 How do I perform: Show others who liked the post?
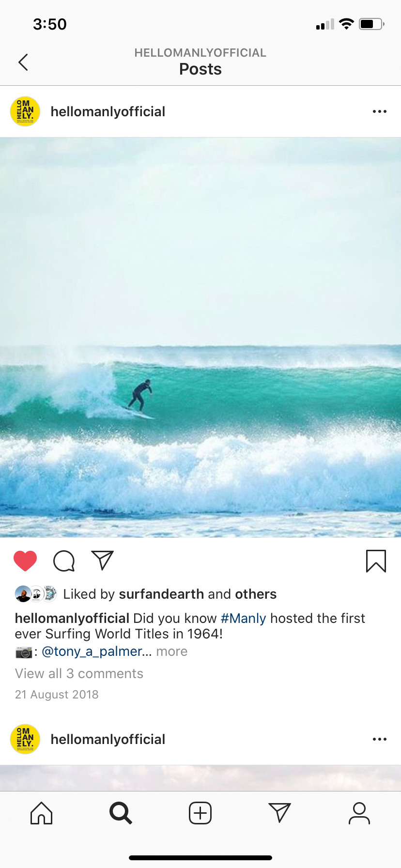coord(256,594)
